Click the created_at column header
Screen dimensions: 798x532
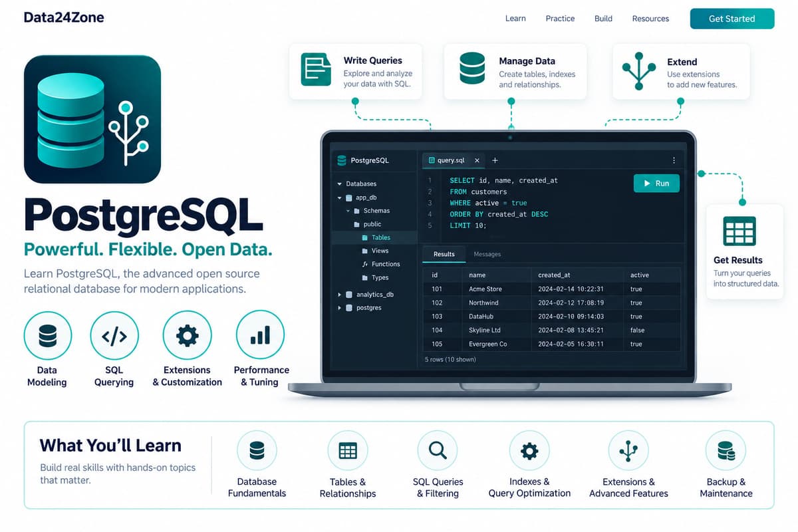[555, 275]
